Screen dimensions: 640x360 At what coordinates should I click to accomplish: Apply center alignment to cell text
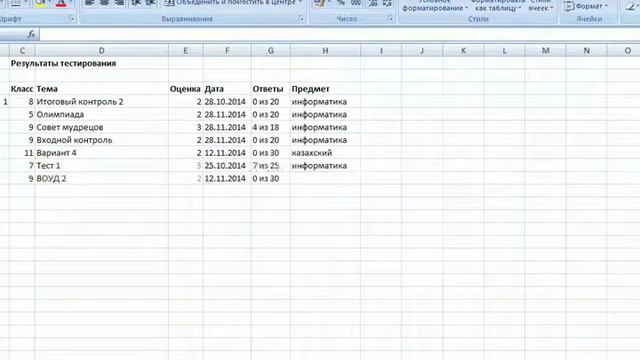click(x=104, y=3)
